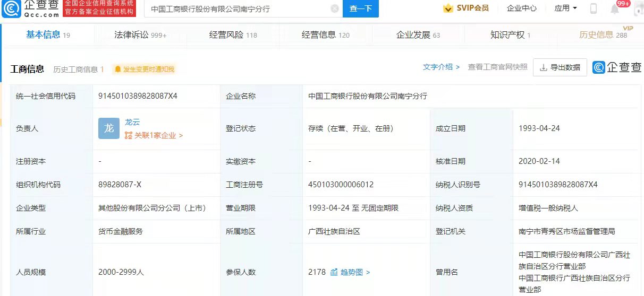Image resolution: width=644 pixels, height=296 pixels.
Task: Click the 企查查 logo beside export button
Action: coord(617,67)
